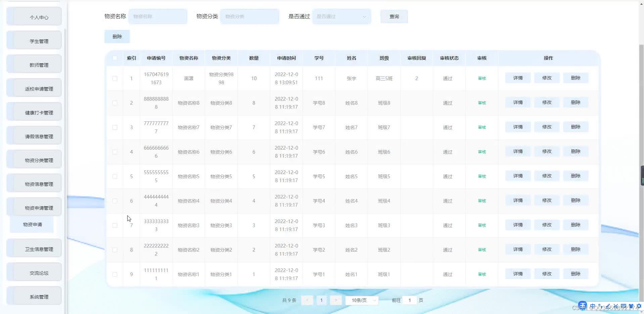The width and height of the screenshot is (644, 314).
Task: Click the batch 删除 button above table
Action: pos(117,37)
